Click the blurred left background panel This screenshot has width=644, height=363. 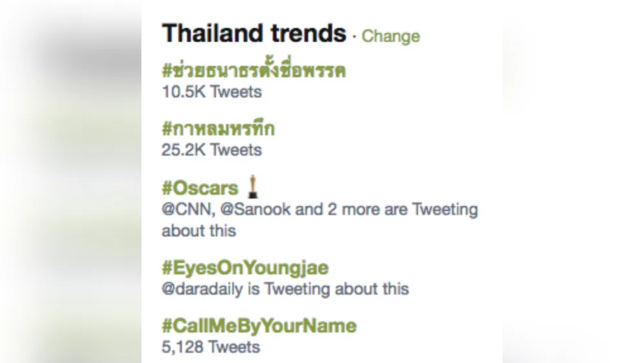click(71, 181)
